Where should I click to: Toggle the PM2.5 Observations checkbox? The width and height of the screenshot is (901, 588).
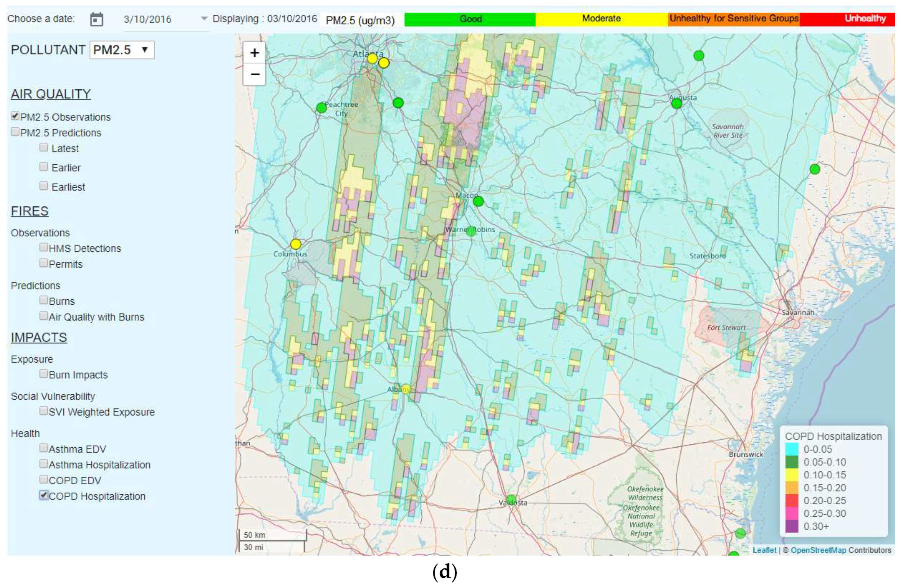15,116
